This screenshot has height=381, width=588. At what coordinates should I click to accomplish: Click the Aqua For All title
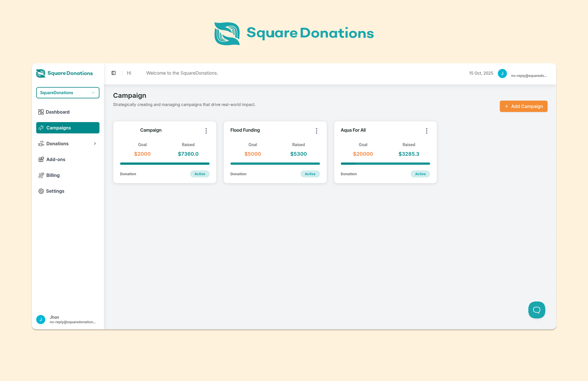tap(353, 130)
